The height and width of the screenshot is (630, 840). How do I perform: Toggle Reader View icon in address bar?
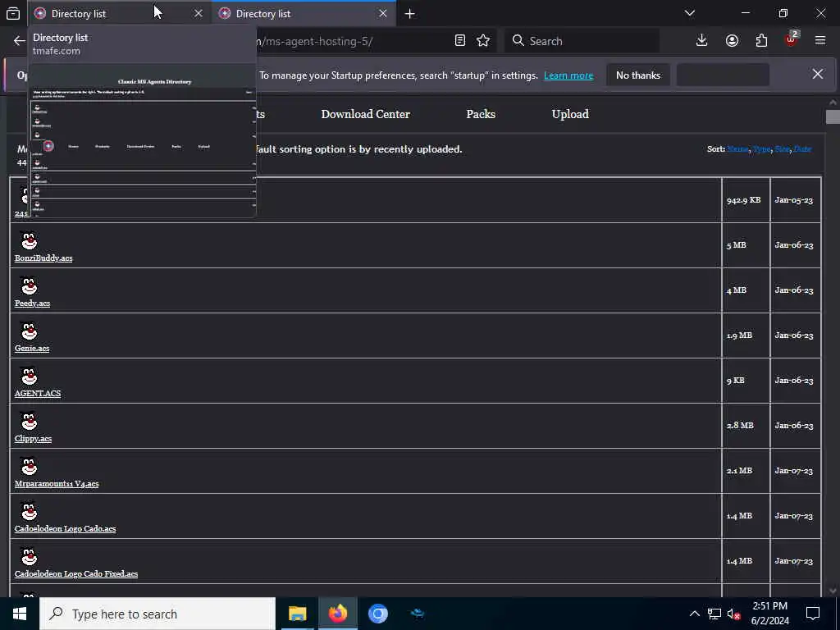(459, 41)
